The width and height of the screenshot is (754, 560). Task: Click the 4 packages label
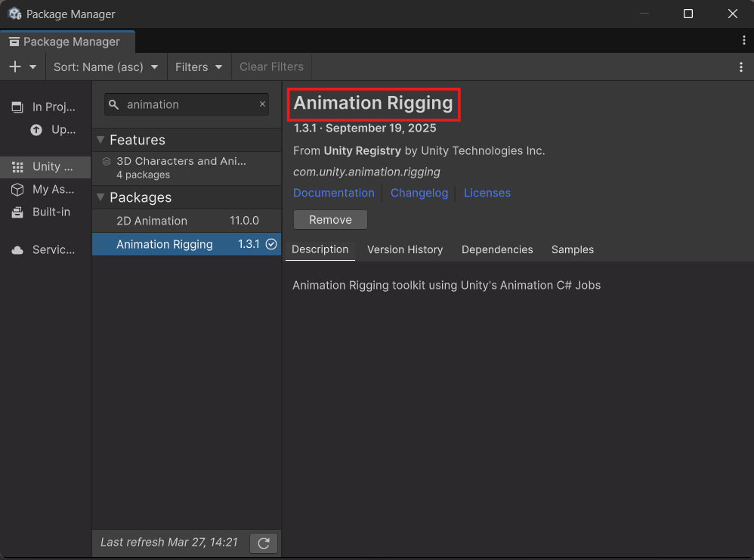(x=144, y=175)
